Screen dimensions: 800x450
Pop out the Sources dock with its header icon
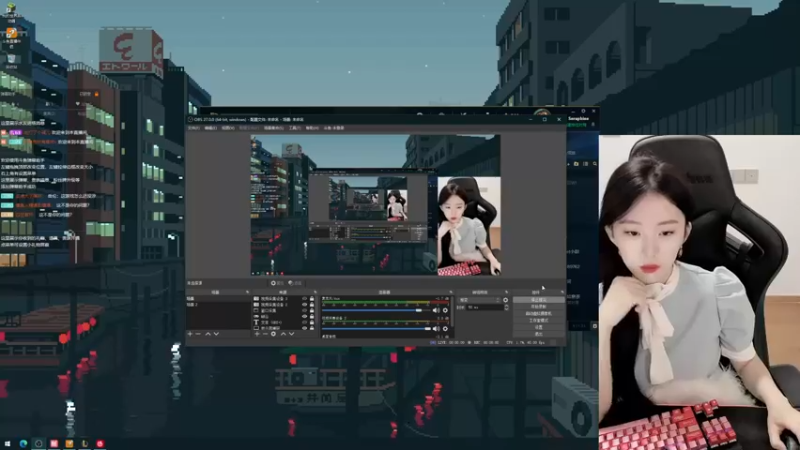point(315,292)
